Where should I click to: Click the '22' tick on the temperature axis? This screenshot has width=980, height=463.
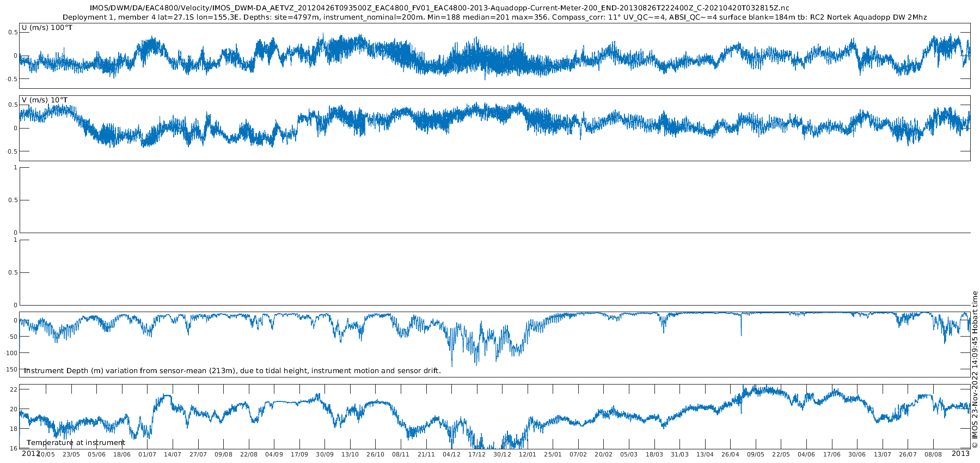click(x=14, y=389)
